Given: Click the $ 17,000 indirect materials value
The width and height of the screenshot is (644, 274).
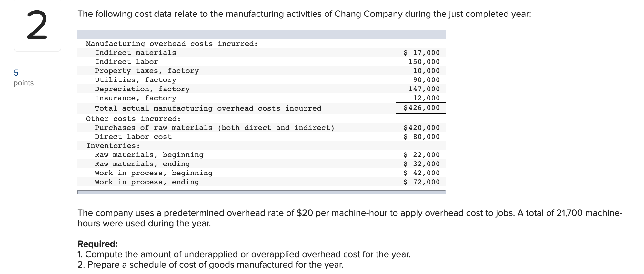Looking at the screenshot, I should (x=422, y=53).
